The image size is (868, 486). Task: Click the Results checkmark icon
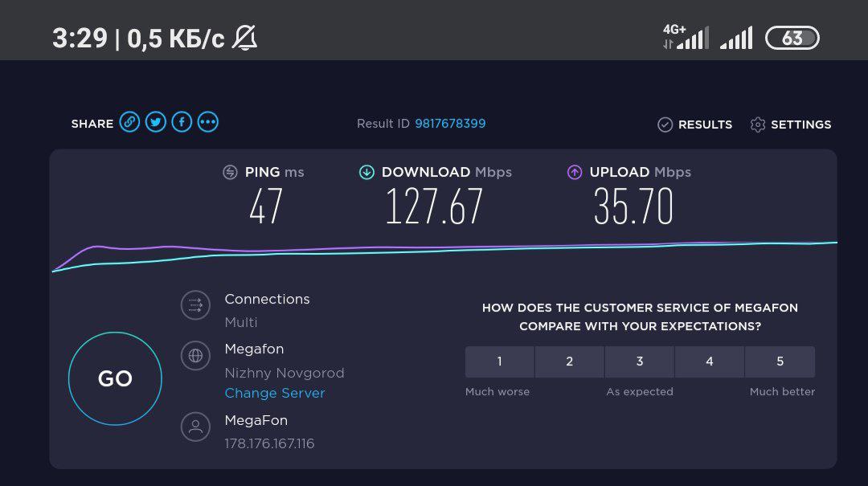pos(665,125)
